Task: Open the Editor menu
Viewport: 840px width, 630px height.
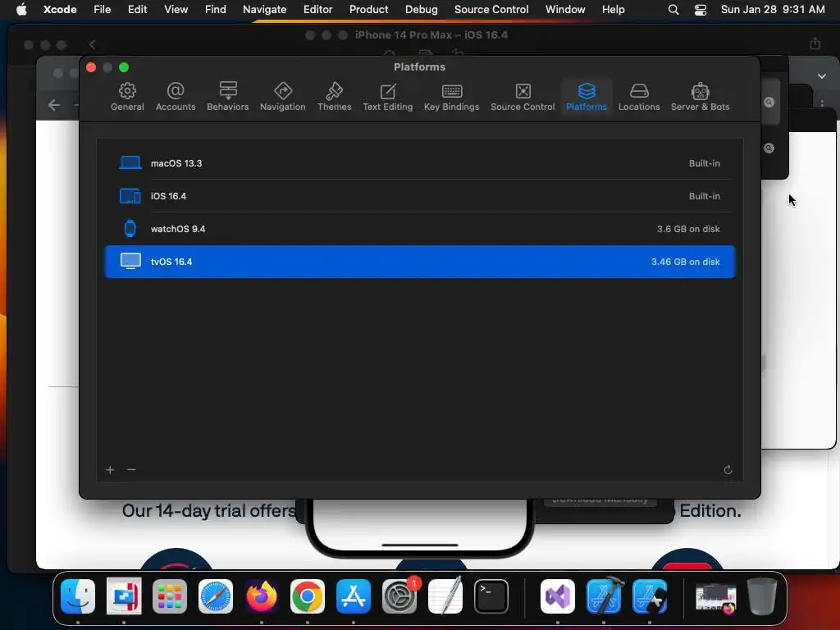Action: tap(317, 10)
